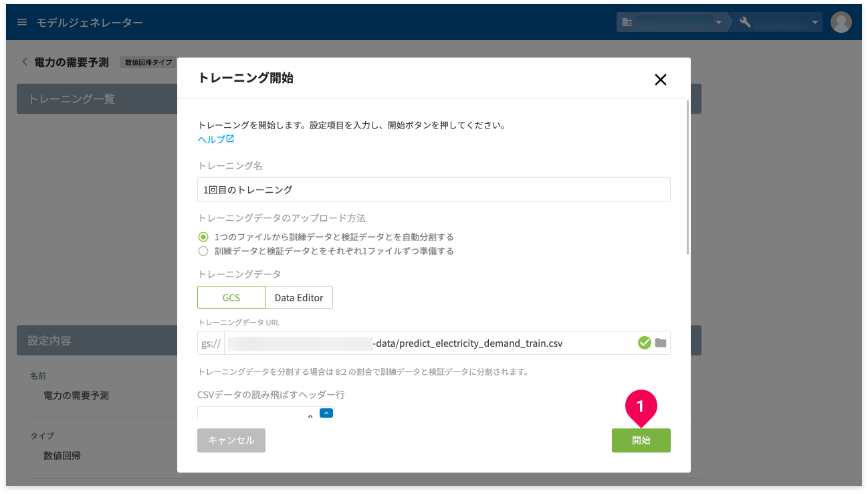Click the キャンセル cancel button
868x494 pixels.
(231, 440)
